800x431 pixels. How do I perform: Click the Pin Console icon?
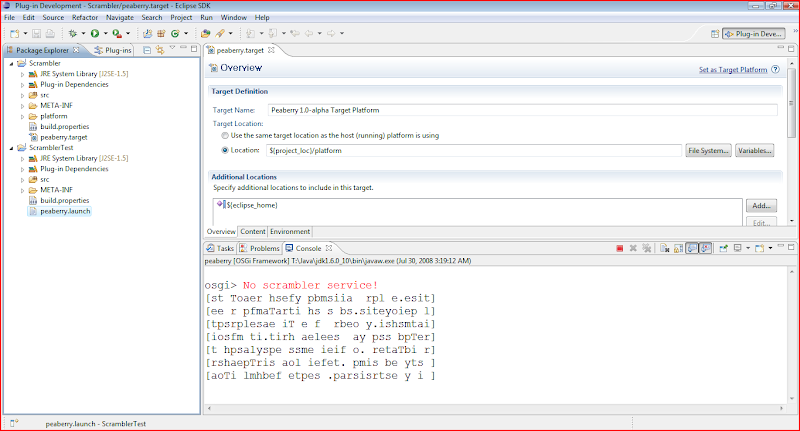coord(723,248)
